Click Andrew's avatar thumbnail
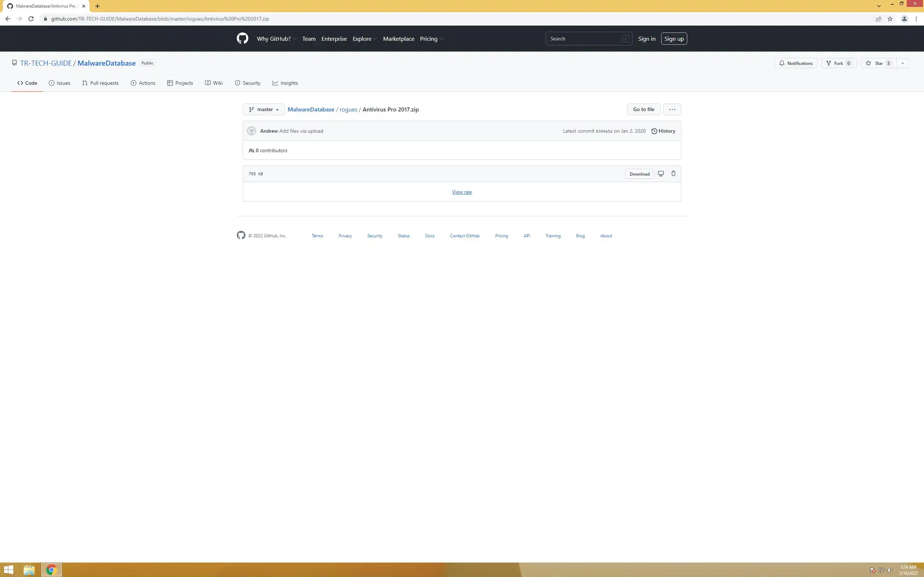Screen dimensions: 924x577 click(251, 131)
